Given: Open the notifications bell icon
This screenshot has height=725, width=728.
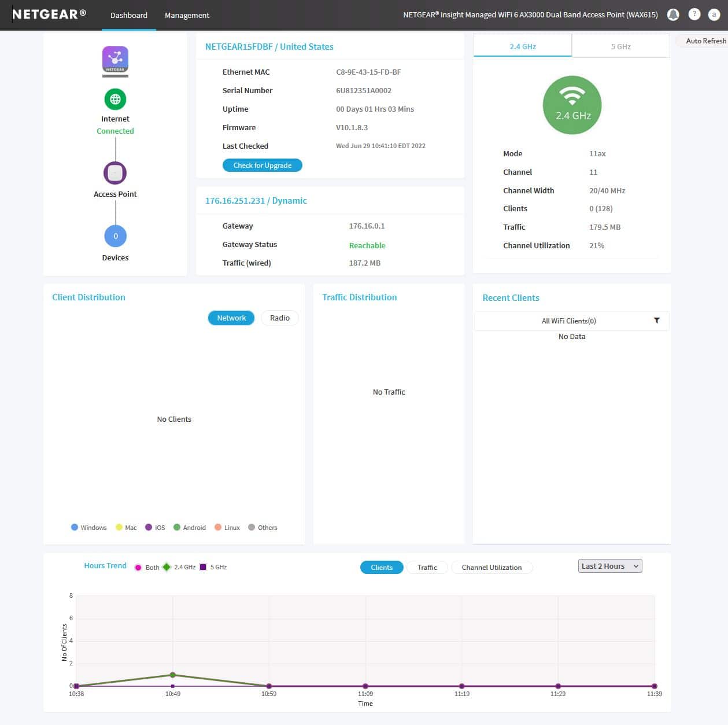Looking at the screenshot, I should 673,15.
